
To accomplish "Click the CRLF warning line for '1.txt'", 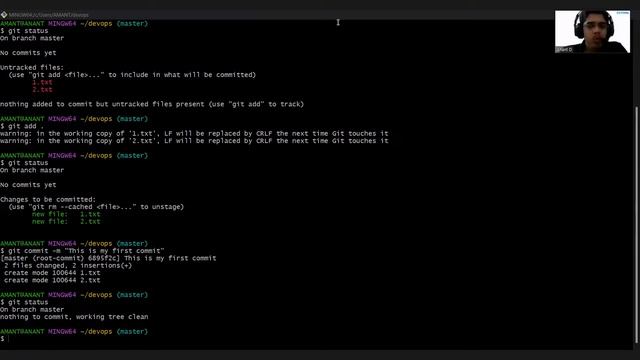I will point(194,133).
